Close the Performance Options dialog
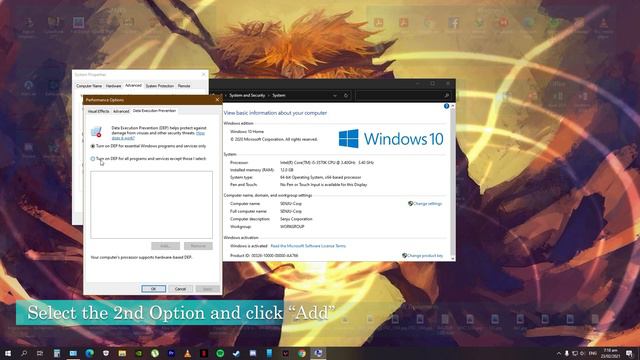 217,100
